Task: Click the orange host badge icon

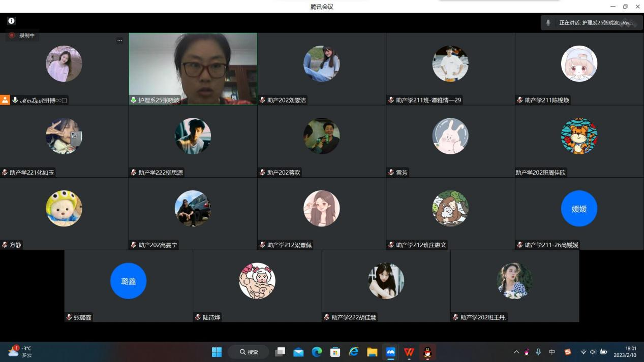Action: (5, 100)
